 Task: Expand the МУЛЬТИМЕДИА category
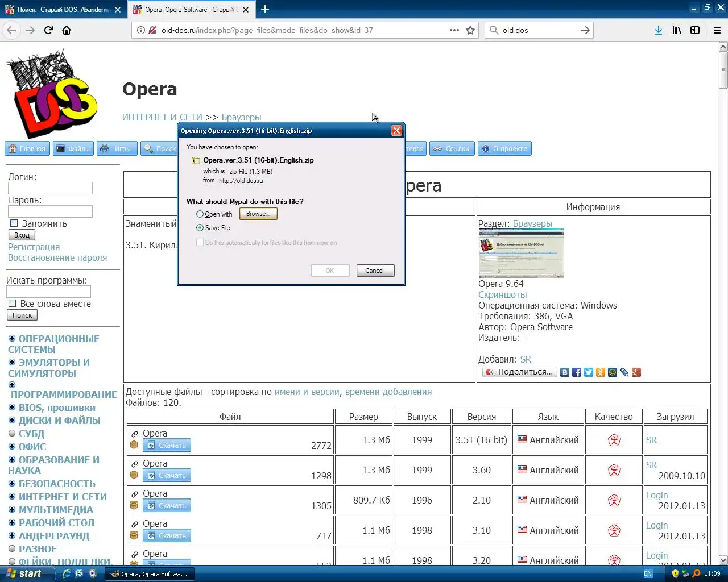(x=12, y=509)
